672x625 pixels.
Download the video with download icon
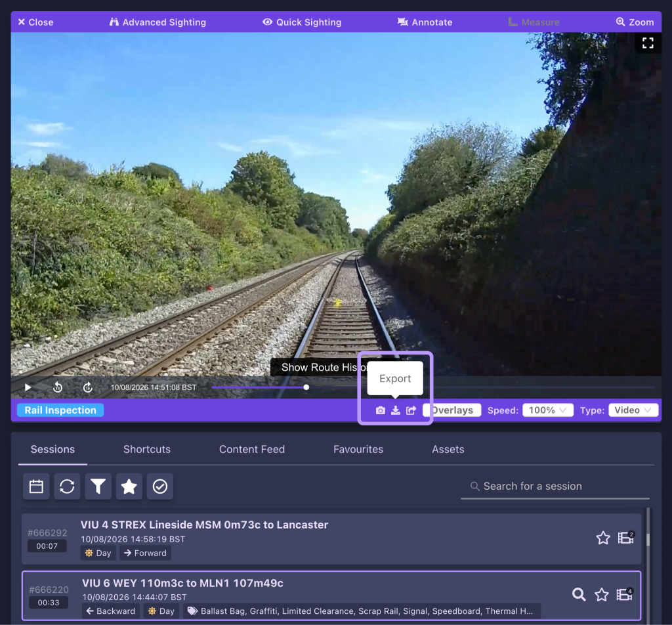pyautogui.click(x=396, y=411)
